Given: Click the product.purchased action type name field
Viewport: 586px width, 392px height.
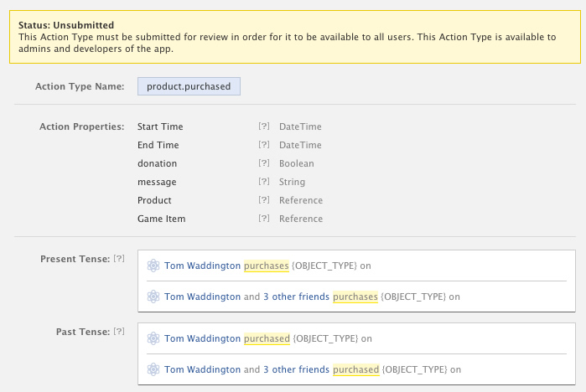Looking at the screenshot, I should click(189, 86).
